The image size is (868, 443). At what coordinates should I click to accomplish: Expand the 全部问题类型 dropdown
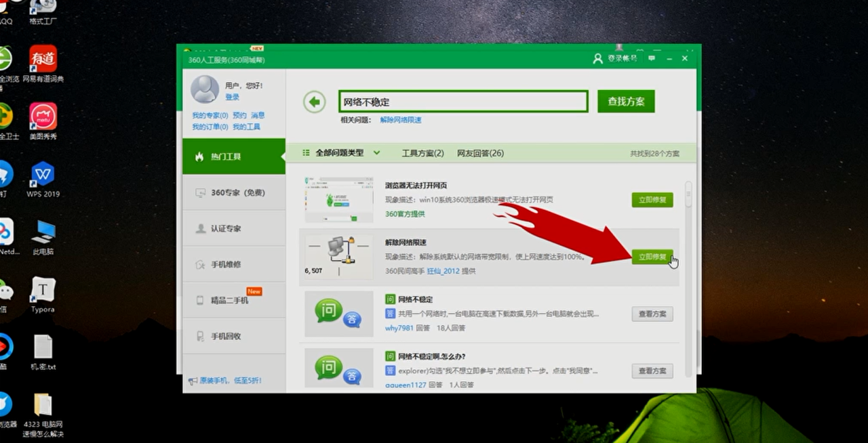(341, 153)
